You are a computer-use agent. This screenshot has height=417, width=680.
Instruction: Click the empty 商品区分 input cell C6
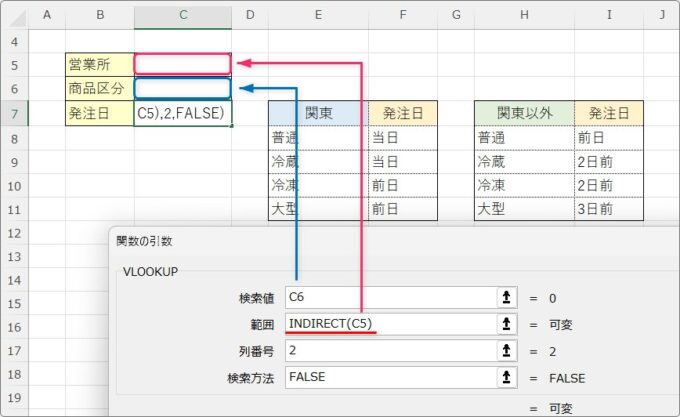coord(182,88)
